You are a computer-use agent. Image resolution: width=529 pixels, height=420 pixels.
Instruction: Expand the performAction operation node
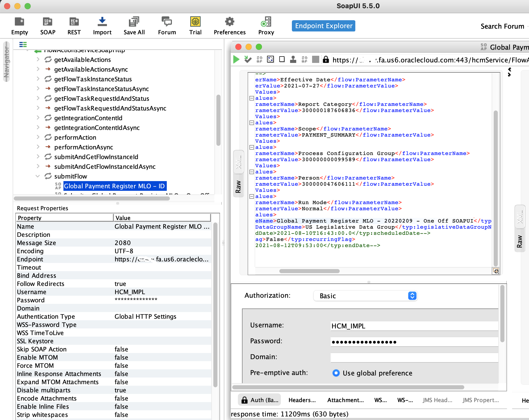pyautogui.click(x=38, y=137)
